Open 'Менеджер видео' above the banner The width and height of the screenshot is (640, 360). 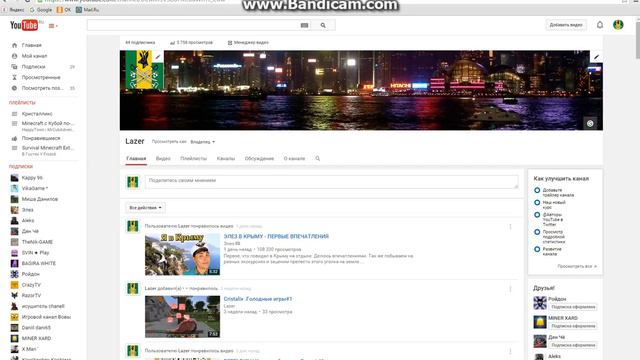pyautogui.click(x=248, y=42)
